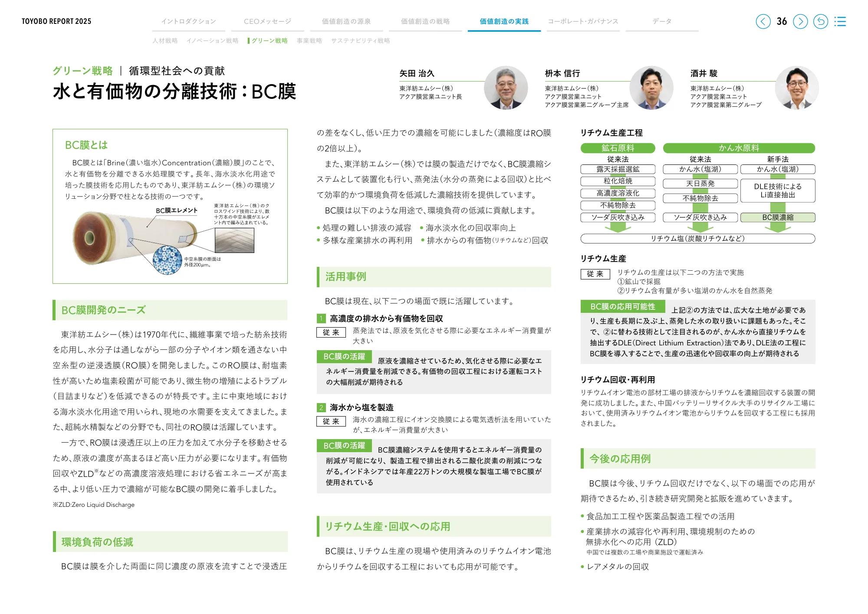This screenshot has width=868, height=614.
Task: Click the portrait photo of 枡本 信行
Action: click(x=651, y=88)
